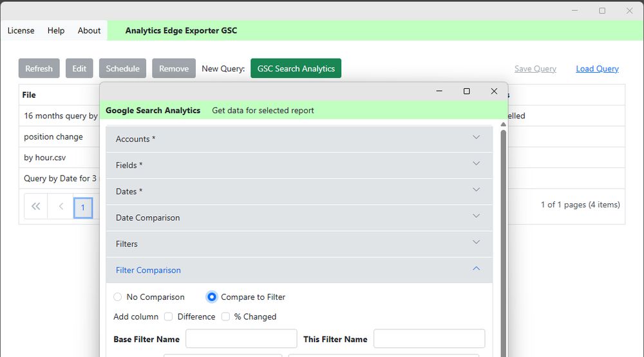The height and width of the screenshot is (357, 644).
Task: Select the '16 months query by' file row
Action: [59, 116]
